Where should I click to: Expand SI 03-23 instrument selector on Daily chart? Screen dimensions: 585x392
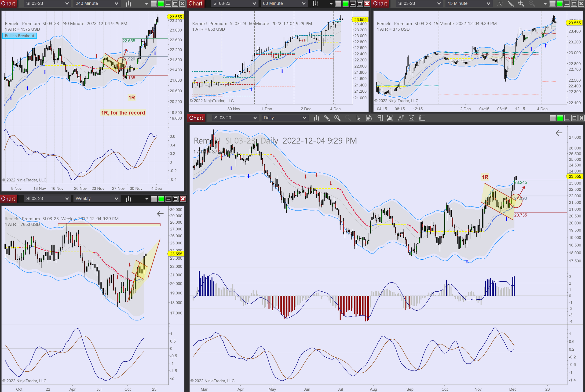click(x=235, y=118)
